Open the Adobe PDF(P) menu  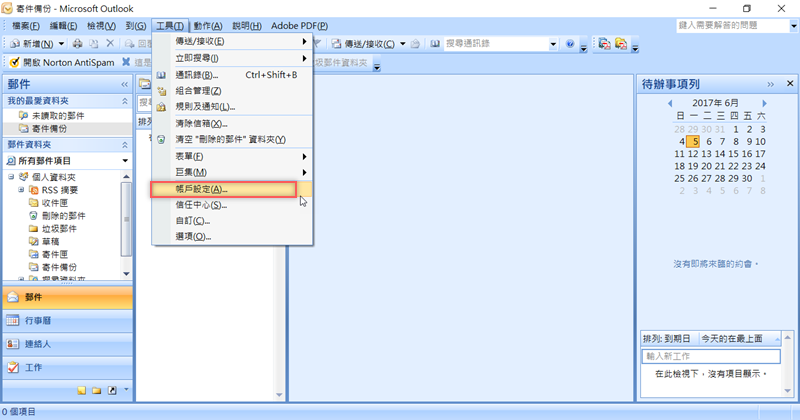(x=299, y=26)
